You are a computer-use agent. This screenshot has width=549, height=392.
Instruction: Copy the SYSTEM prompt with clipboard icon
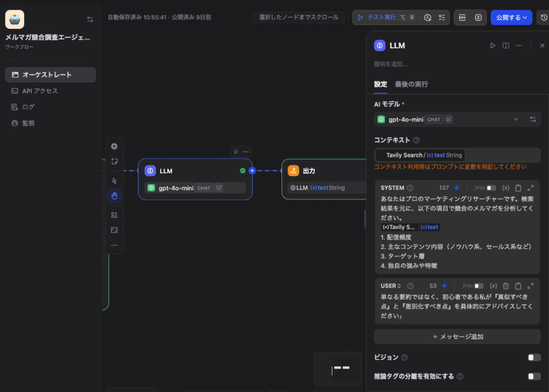click(518, 188)
